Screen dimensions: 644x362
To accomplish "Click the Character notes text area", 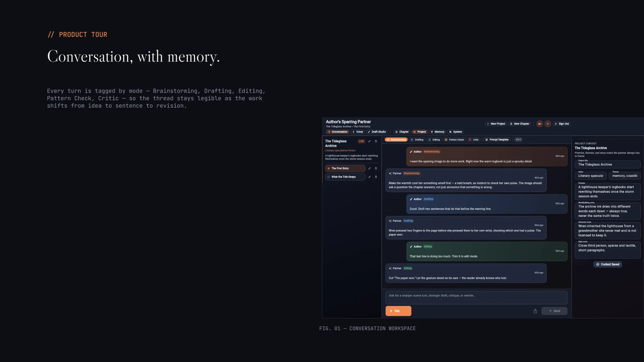I will pyautogui.click(x=607, y=231).
